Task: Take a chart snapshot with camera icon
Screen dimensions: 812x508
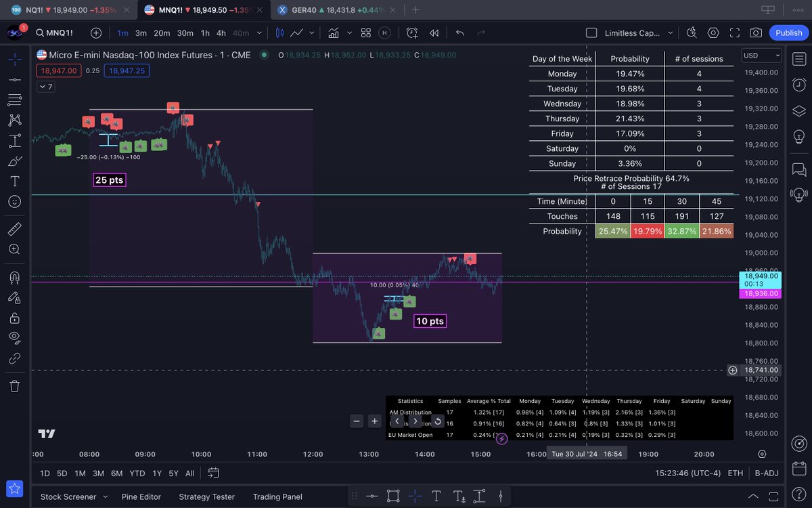Action: tap(756, 33)
